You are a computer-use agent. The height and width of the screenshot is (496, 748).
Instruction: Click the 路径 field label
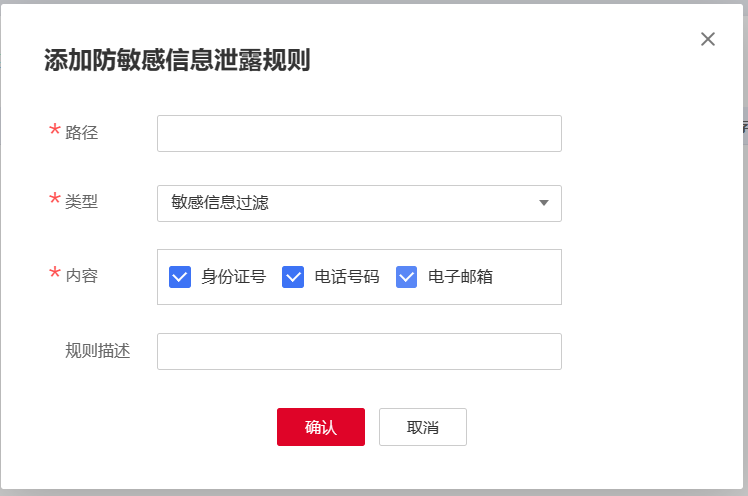[82, 132]
